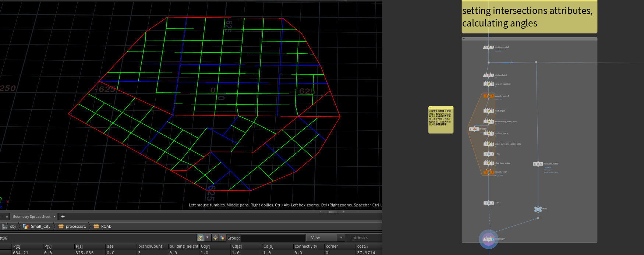
Task: Select the blast2 node
Action: tap(474, 129)
